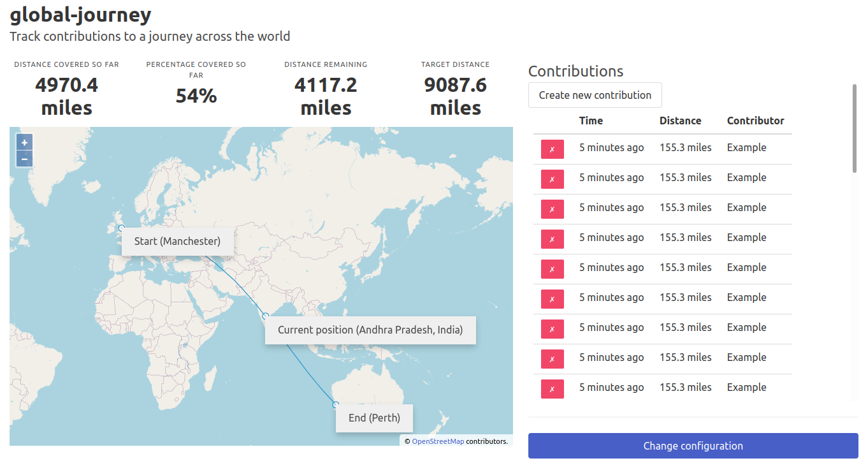Delete the last visible contribution row
Image resolution: width=868 pixels, height=470 pixels.
(x=552, y=389)
